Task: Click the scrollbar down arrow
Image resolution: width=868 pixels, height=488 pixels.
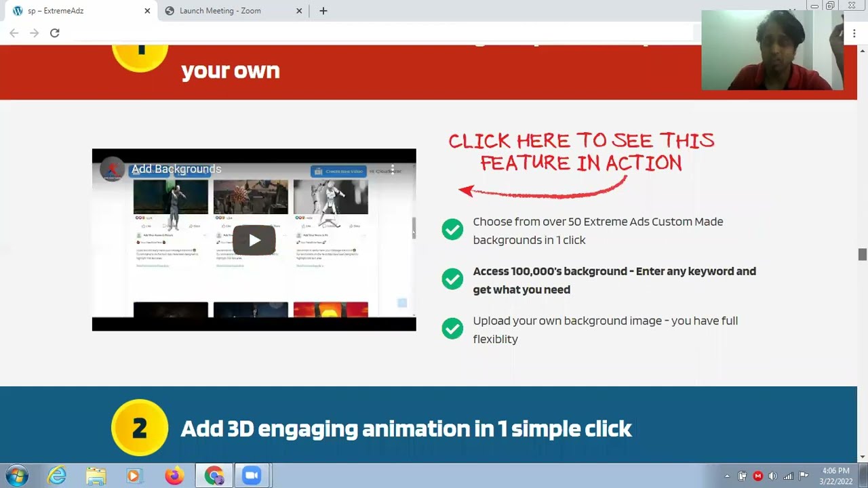Action: pyautogui.click(x=863, y=457)
